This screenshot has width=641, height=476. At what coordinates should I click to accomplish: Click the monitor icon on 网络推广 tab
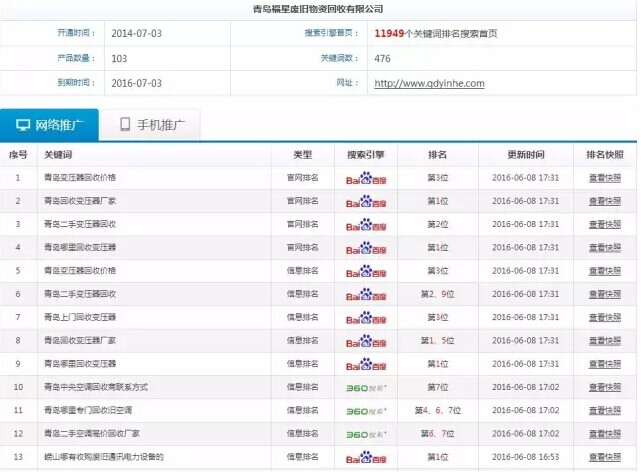23,125
